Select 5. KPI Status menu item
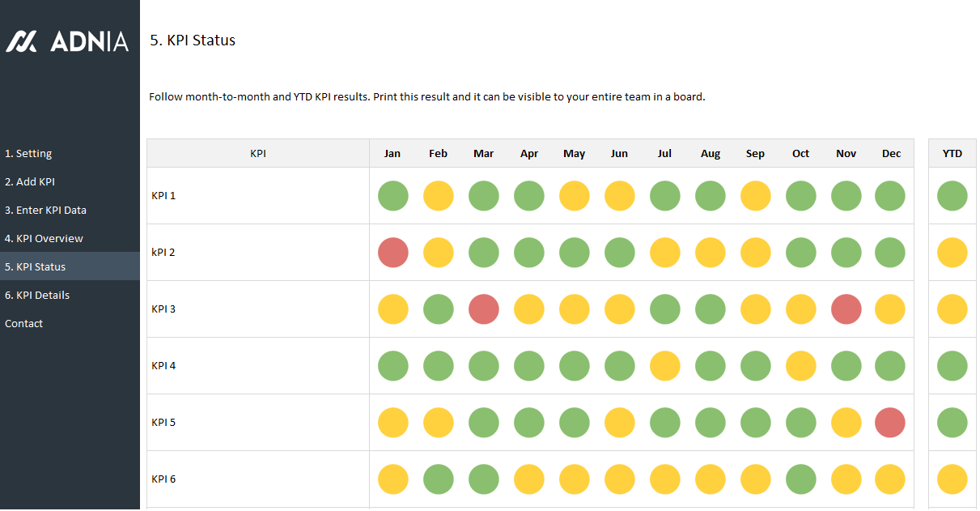Image resolution: width=980 pixels, height=511 pixels. click(x=36, y=267)
